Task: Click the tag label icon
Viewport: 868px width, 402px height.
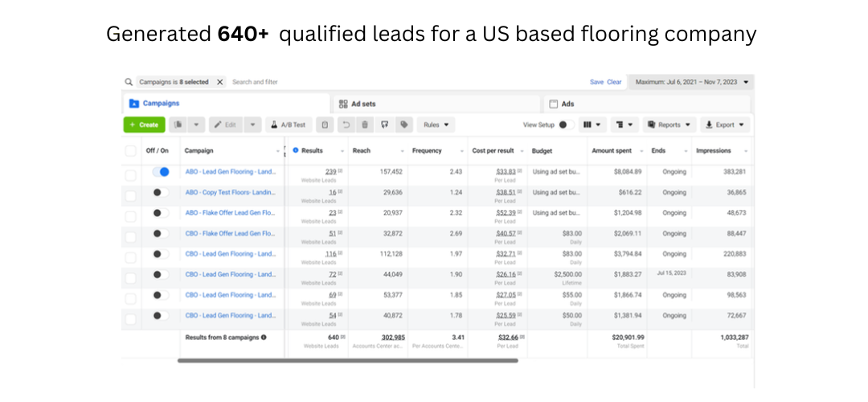Action: 404,125
